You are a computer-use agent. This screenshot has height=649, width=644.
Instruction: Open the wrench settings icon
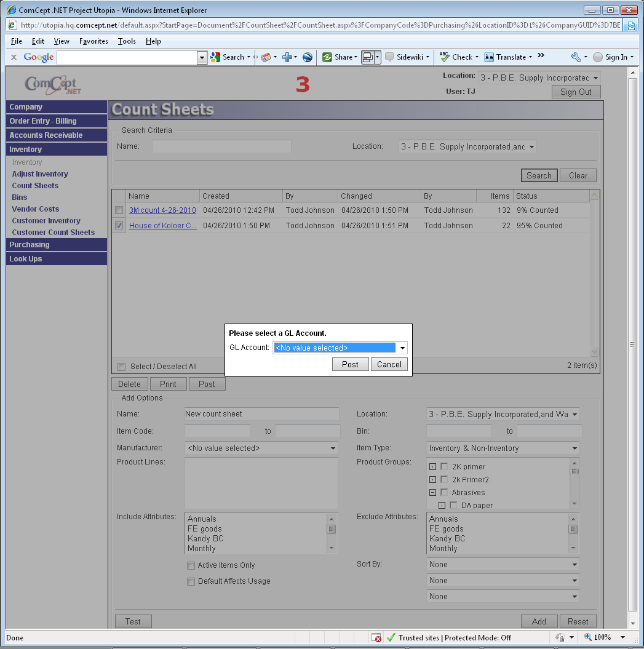[576, 57]
